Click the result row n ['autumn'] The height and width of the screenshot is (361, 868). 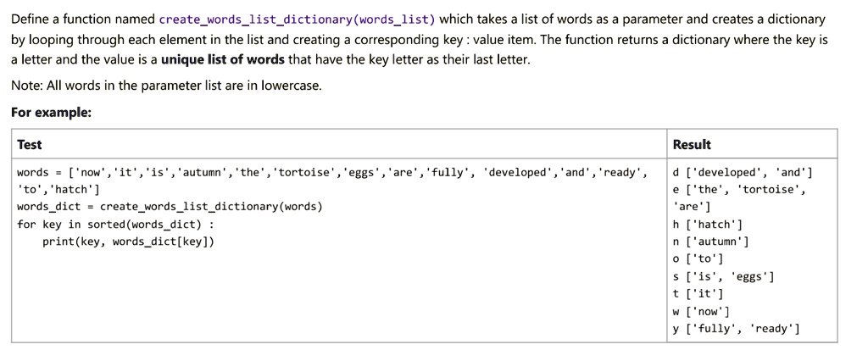711,242
